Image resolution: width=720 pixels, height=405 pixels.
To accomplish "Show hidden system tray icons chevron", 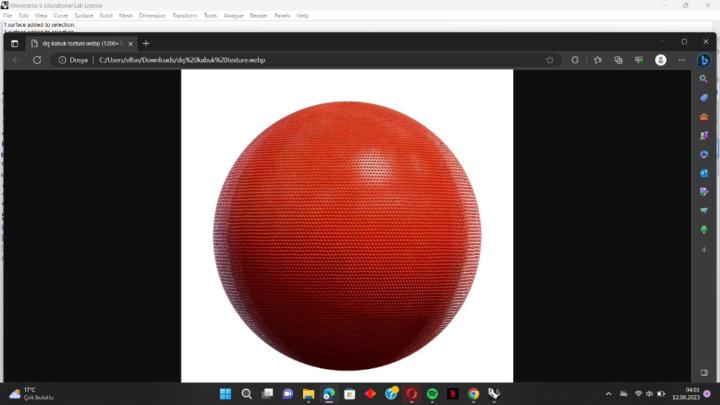I will tap(608, 394).
